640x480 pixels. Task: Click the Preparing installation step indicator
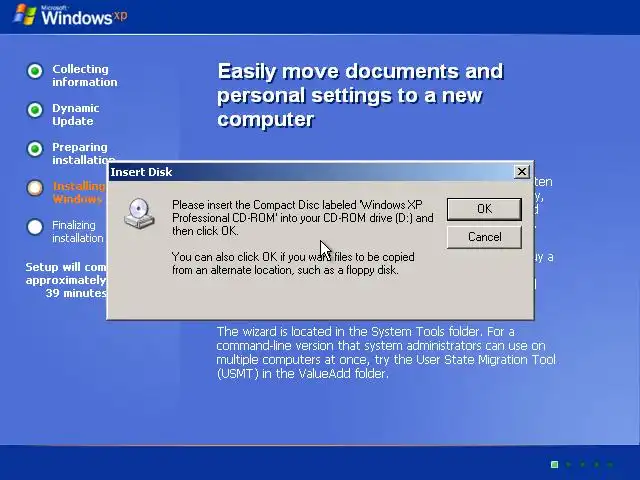tap(35, 149)
